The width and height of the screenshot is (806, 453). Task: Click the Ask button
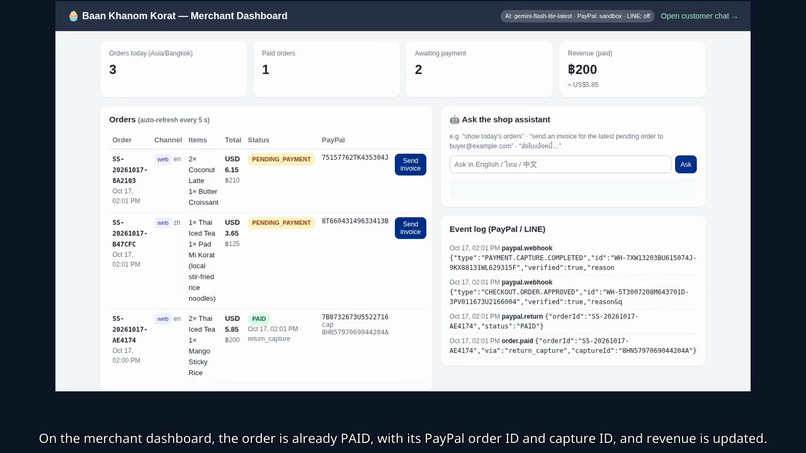point(686,165)
